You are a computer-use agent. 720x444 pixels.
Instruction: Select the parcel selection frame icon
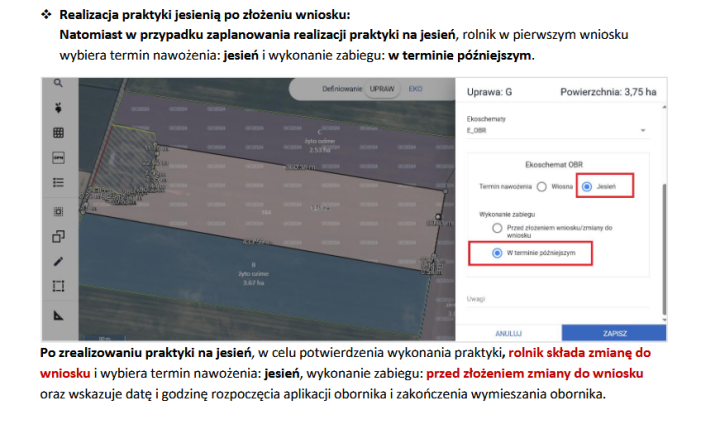pyautogui.click(x=58, y=211)
